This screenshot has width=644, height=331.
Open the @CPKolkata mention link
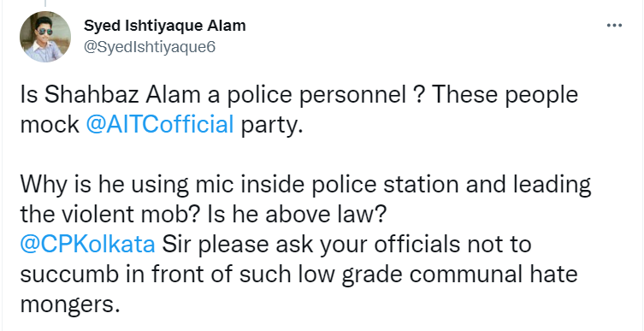tap(87, 245)
